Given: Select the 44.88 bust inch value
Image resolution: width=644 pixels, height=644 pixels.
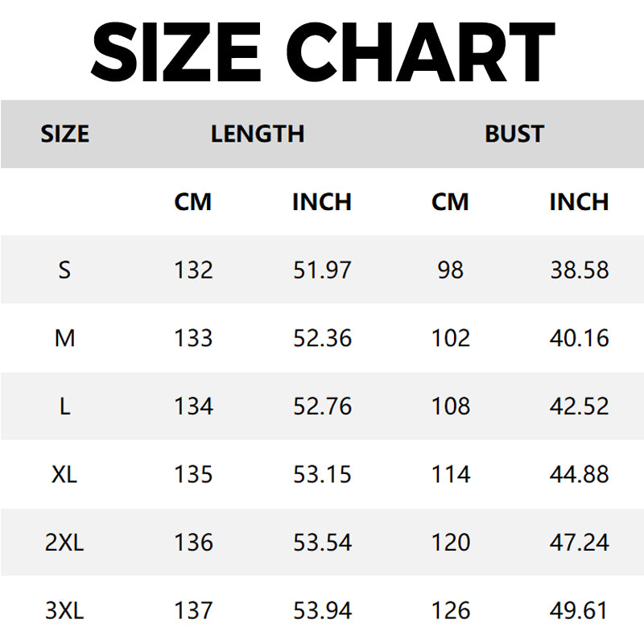Looking at the screenshot, I should pos(579,475).
